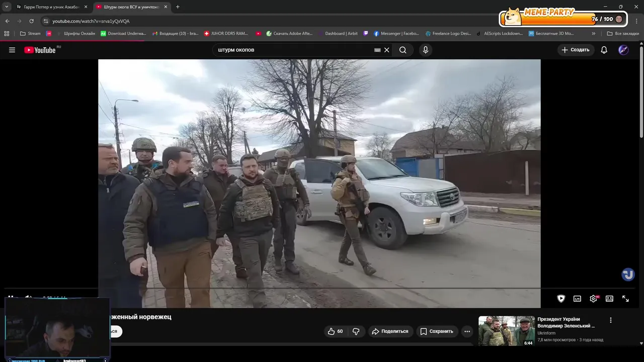Close the Гарри Поттер tab
This screenshot has width=644, height=362.
85,7
